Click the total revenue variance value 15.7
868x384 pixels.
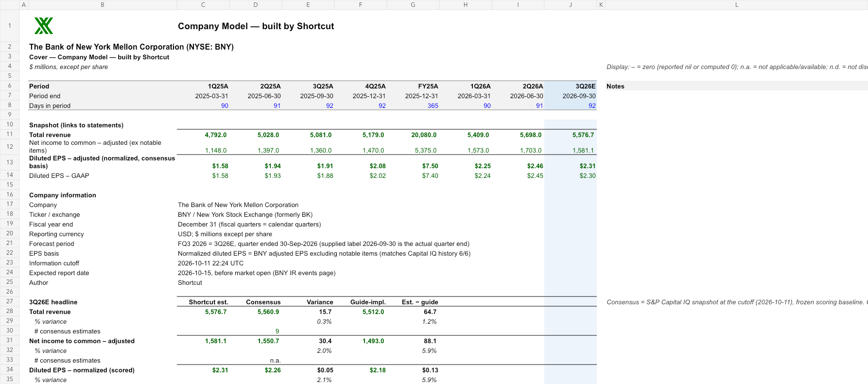[x=325, y=312]
